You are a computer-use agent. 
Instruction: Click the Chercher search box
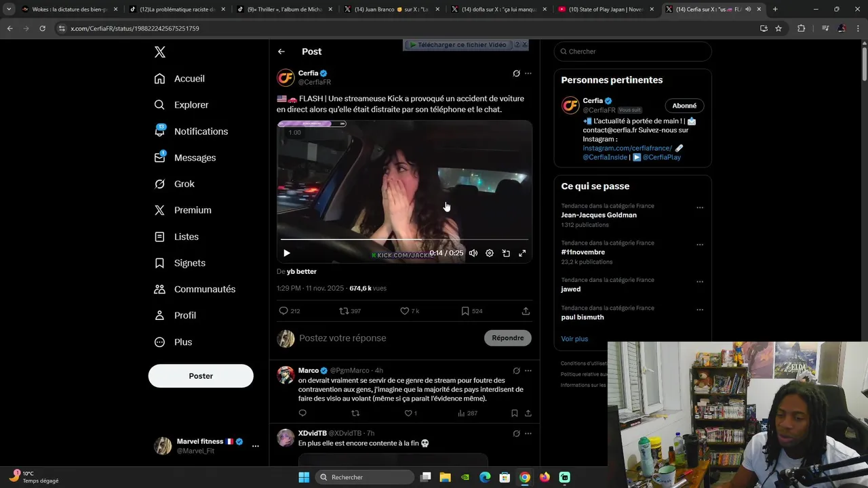(x=633, y=52)
